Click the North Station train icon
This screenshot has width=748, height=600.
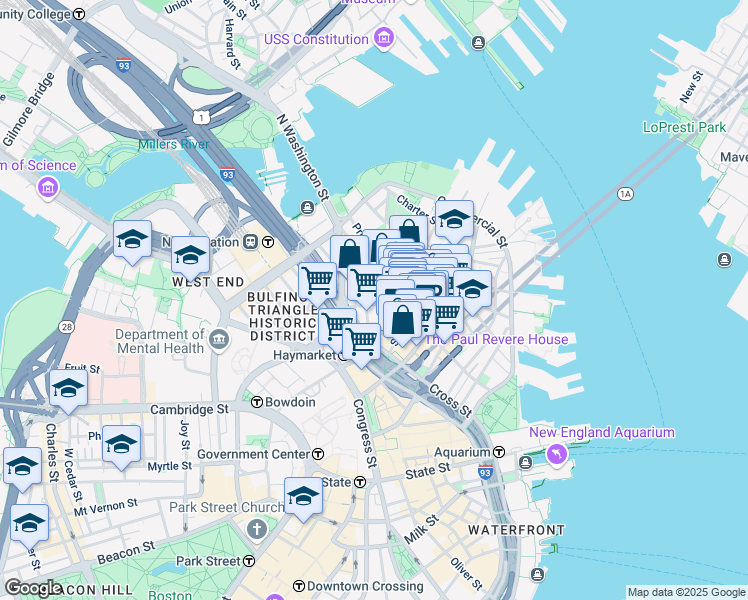click(x=251, y=242)
